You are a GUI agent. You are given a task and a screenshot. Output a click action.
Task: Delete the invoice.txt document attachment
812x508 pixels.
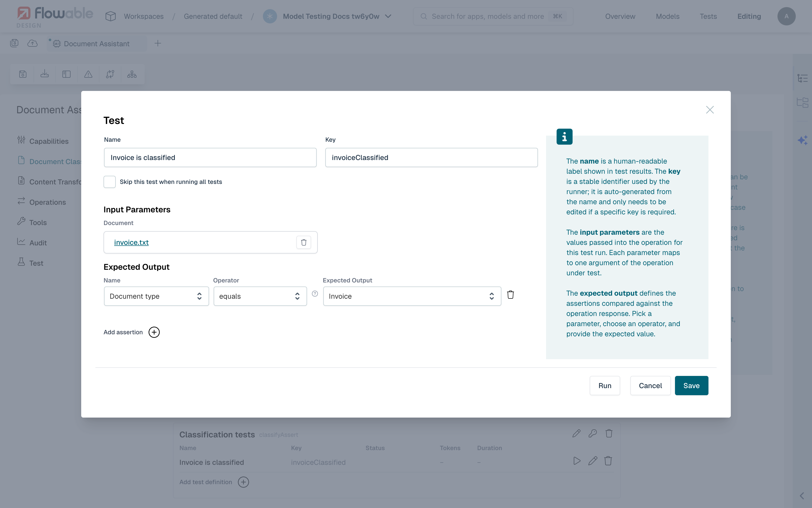point(304,242)
